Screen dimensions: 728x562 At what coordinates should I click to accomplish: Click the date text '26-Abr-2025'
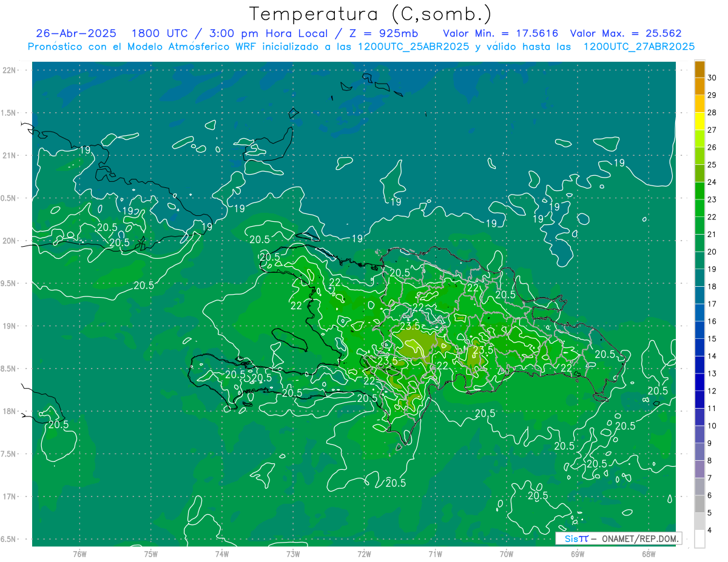[76, 34]
